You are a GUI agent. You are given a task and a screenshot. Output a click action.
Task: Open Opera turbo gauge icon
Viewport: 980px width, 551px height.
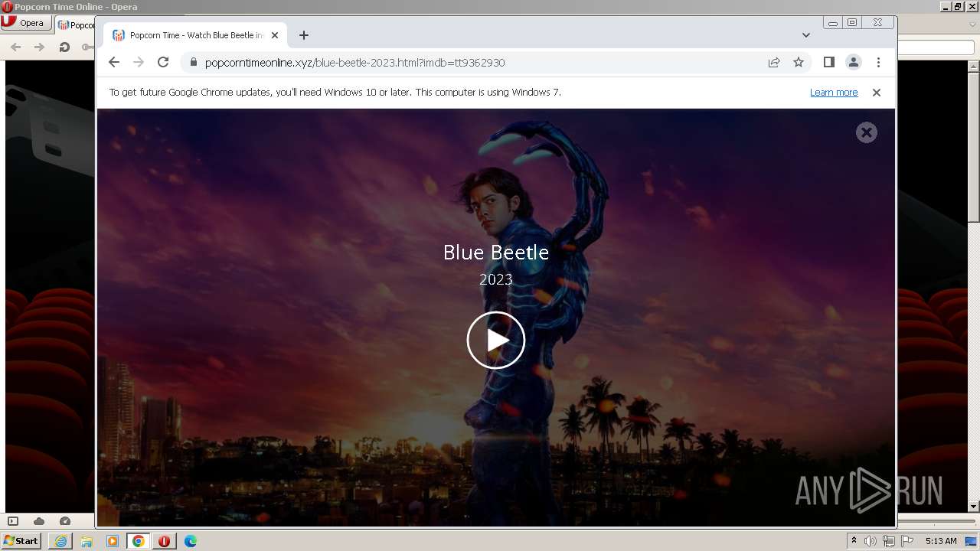tap(65, 521)
